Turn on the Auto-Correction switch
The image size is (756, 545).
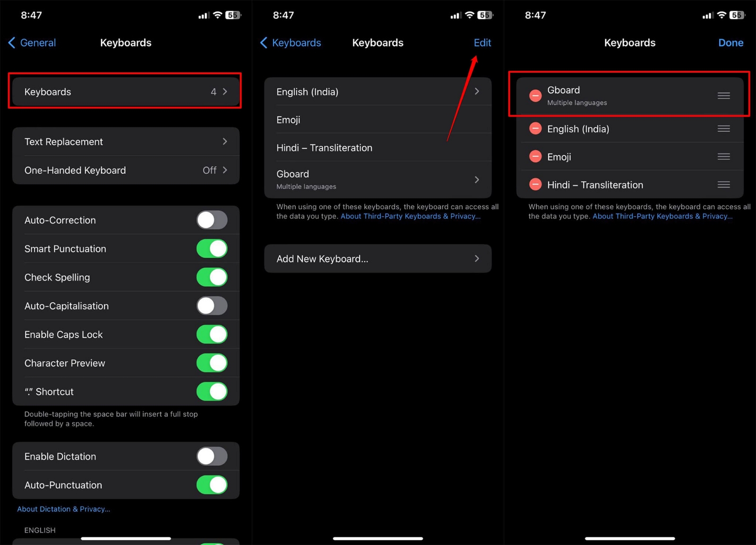212,220
